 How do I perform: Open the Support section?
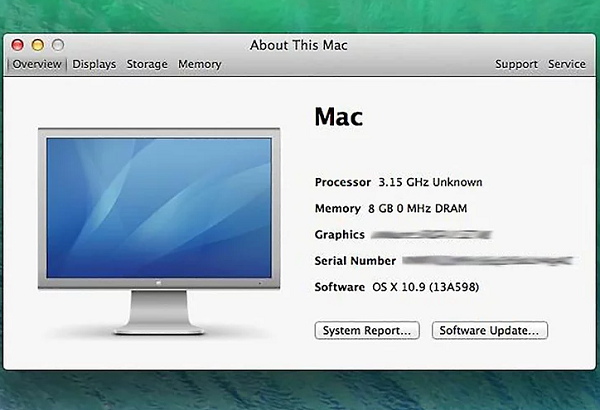point(516,64)
